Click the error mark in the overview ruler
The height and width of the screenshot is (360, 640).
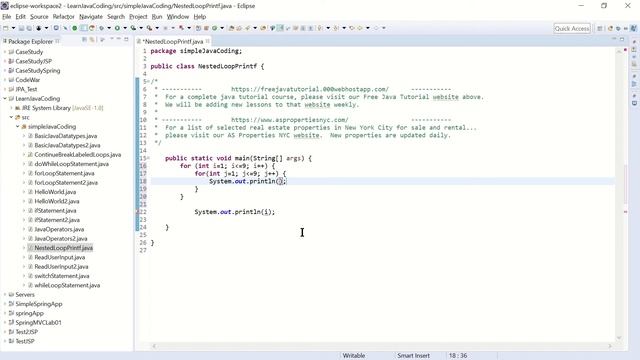click(625, 212)
